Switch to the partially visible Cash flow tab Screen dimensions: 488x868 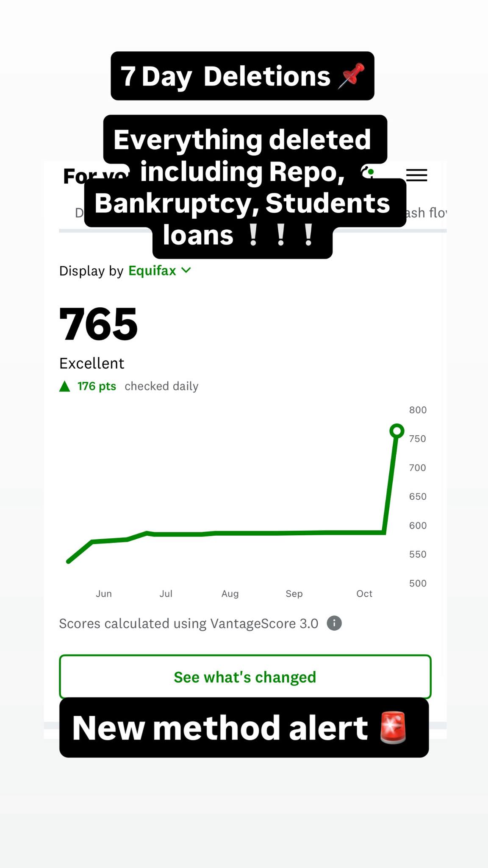pyautogui.click(x=426, y=213)
